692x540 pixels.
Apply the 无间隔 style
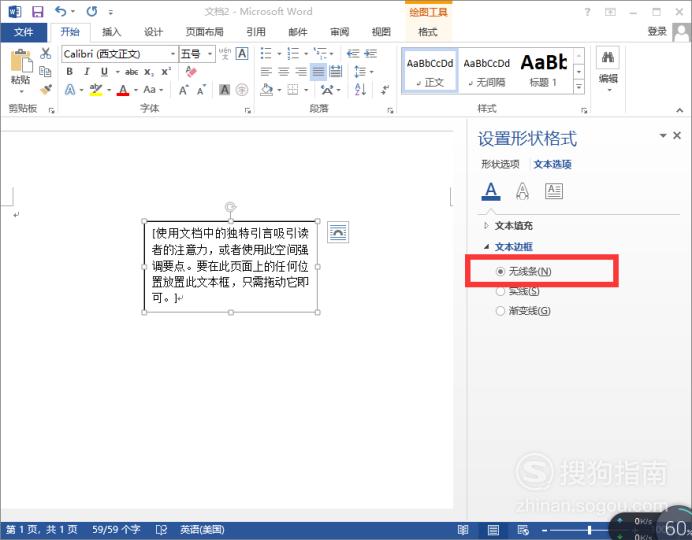point(487,71)
